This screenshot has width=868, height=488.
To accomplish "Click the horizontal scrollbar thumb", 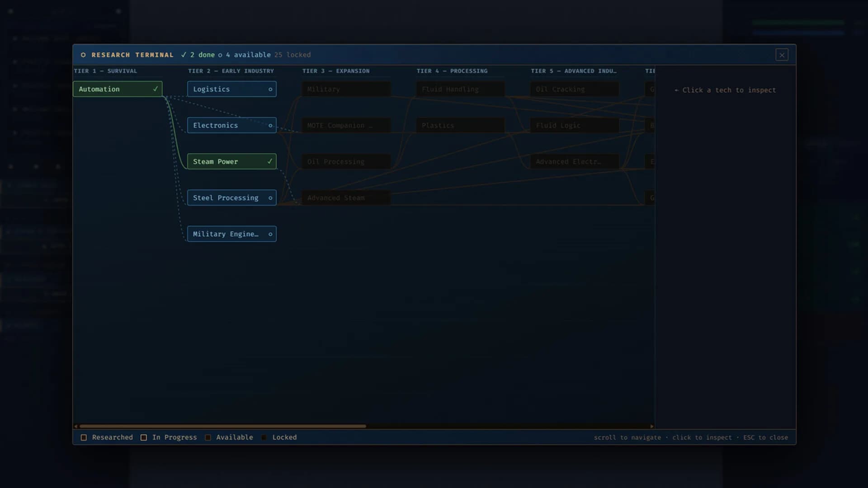I will point(223,426).
